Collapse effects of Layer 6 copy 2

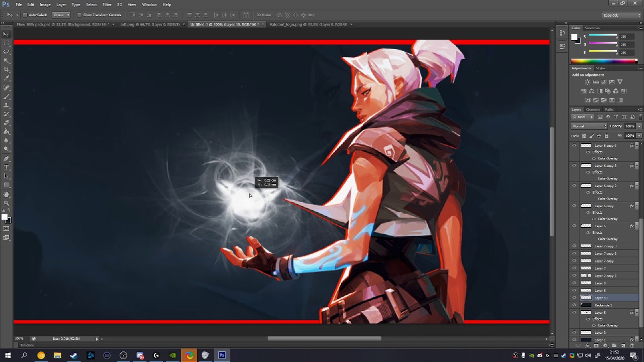[x=636, y=186]
